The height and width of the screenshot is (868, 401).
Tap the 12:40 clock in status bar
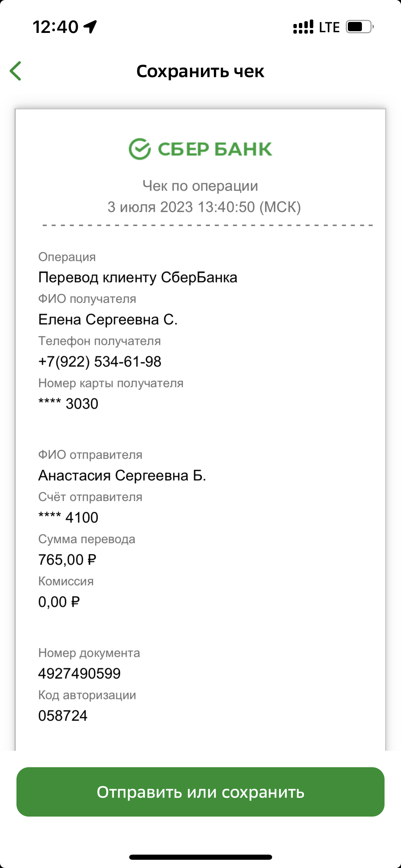click(x=56, y=27)
